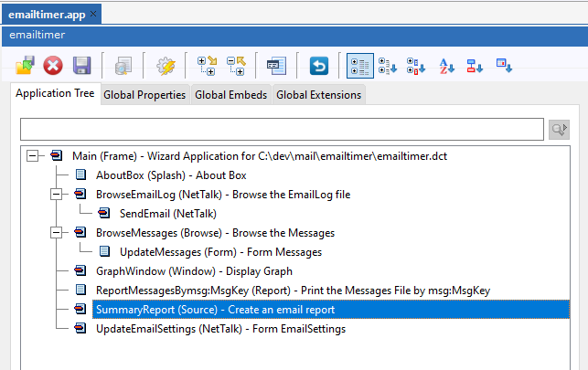Select UpdateEmailSettings (NetTalk) in the tree
This screenshot has height=370, width=588.
220,329
